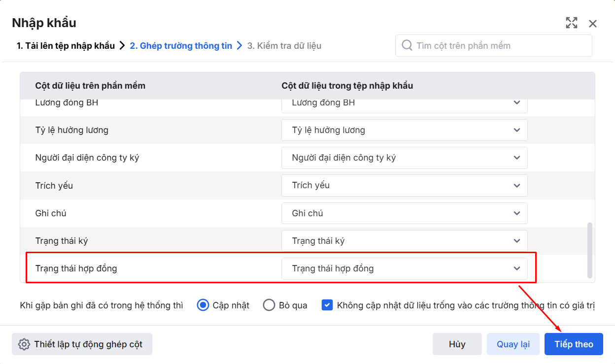Click the Quay lại button
The image size is (615, 364).
pyautogui.click(x=513, y=344)
